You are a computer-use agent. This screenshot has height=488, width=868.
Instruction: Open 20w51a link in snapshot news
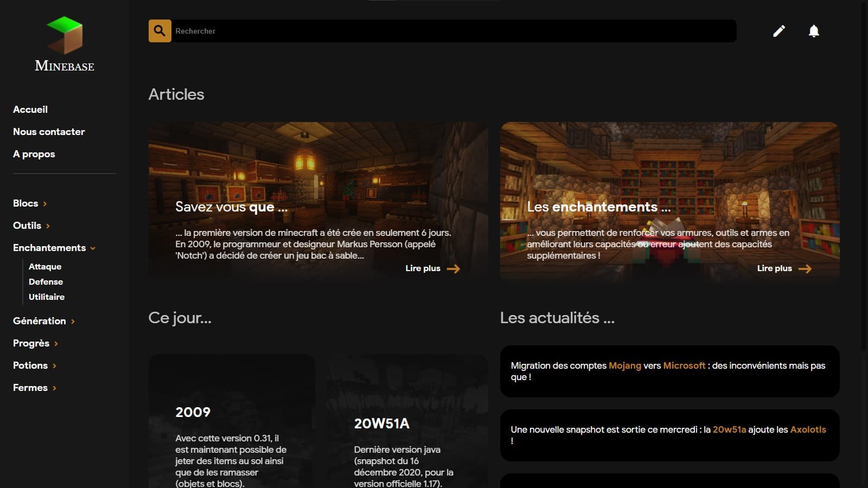pos(729,429)
